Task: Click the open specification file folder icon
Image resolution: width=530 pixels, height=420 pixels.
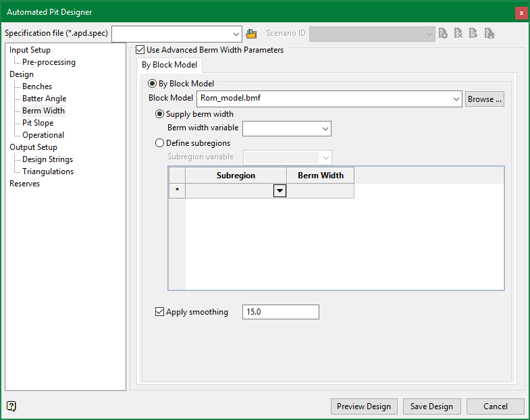Action: pyautogui.click(x=252, y=34)
